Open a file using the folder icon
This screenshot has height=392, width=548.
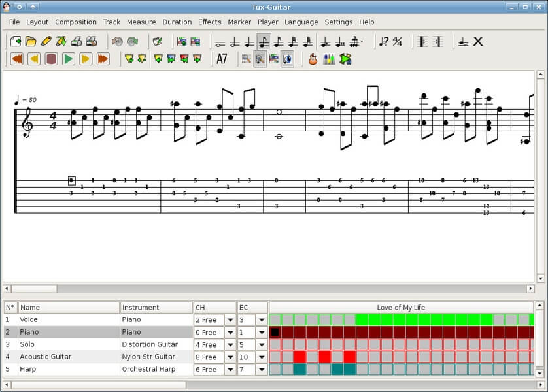31,42
